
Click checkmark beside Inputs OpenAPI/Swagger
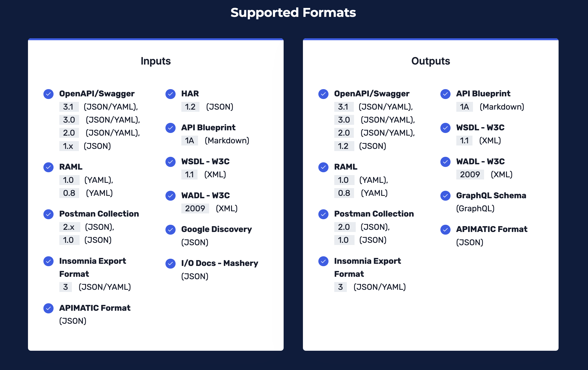coord(48,94)
